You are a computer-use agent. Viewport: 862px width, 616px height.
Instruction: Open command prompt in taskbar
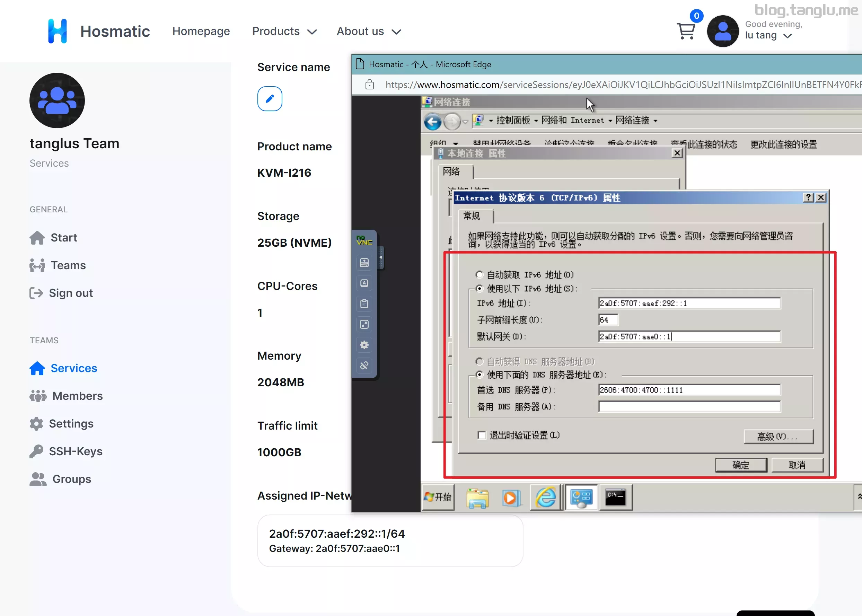615,497
